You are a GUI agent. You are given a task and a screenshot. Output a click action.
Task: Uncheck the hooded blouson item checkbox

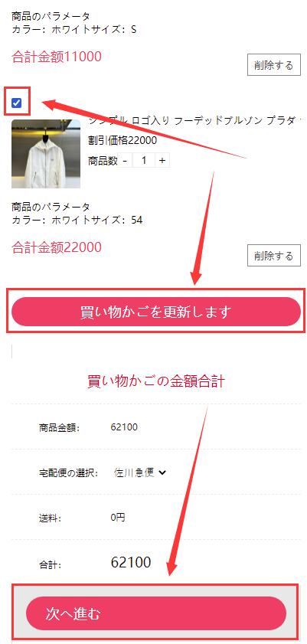(16, 103)
